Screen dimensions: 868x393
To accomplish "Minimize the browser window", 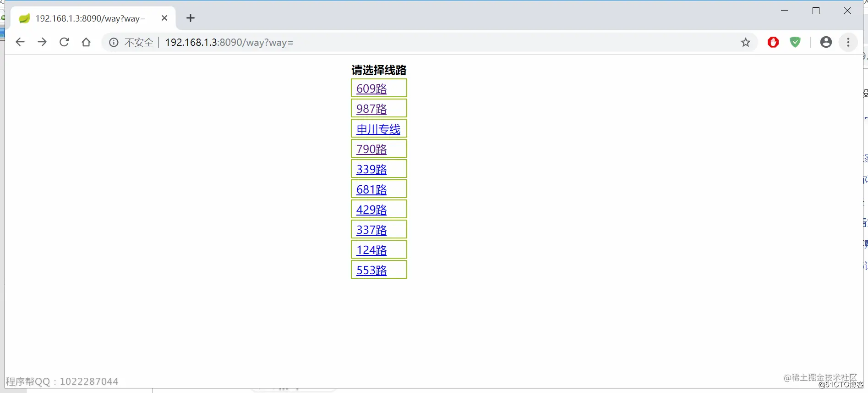I will tap(784, 11).
